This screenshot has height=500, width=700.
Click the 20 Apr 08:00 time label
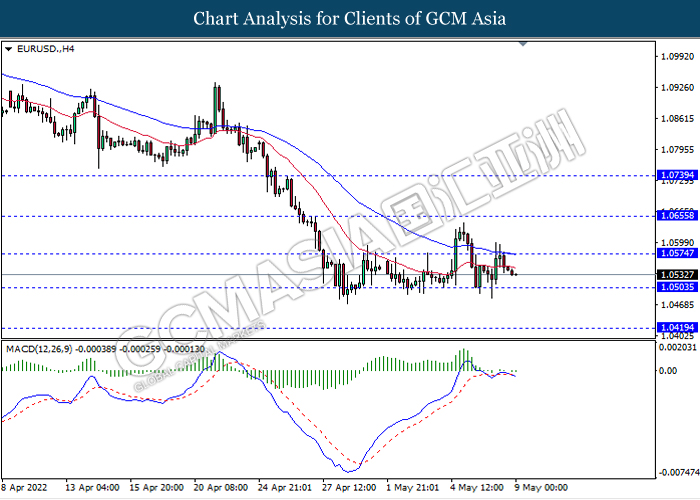pyautogui.click(x=221, y=487)
